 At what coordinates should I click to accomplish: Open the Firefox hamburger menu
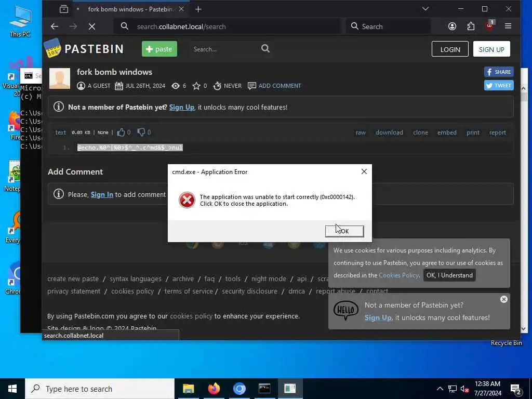508,26
